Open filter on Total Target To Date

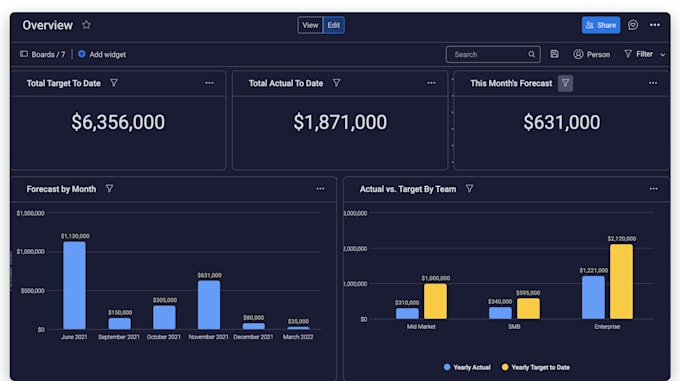(x=114, y=83)
